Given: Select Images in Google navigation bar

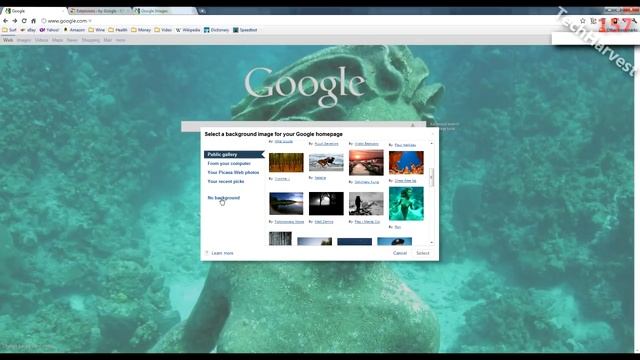Looking at the screenshot, I should tap(24, 40).
